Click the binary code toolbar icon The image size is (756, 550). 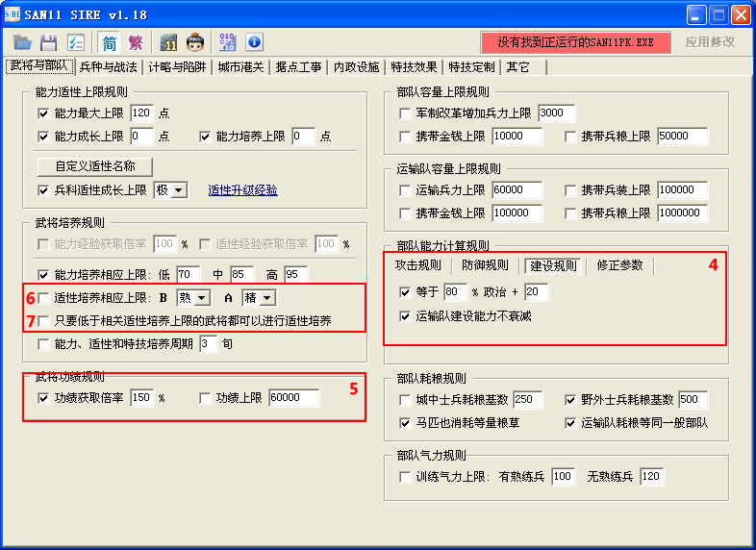(228, 42)
